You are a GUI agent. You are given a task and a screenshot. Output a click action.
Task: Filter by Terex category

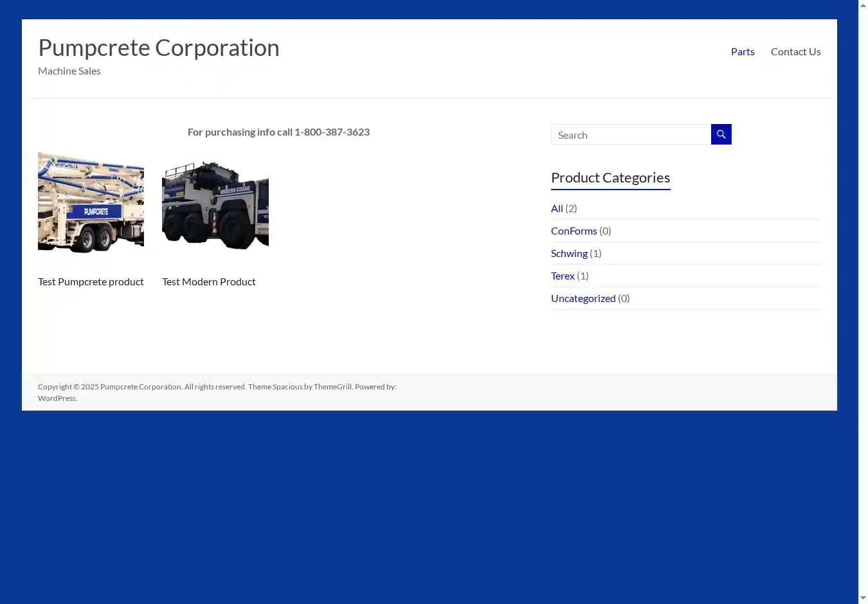click(563, 276)
